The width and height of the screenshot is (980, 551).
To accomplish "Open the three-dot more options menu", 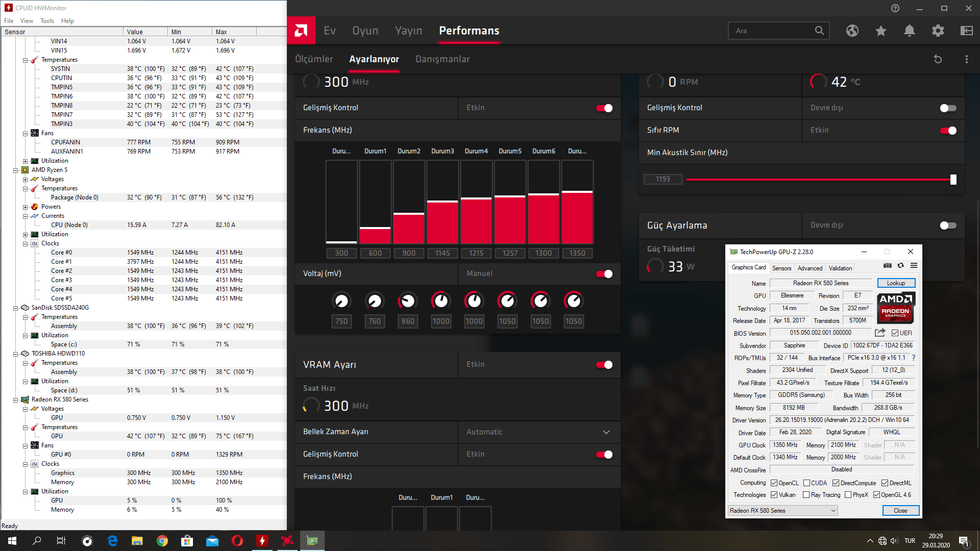I will click(966, 59).
